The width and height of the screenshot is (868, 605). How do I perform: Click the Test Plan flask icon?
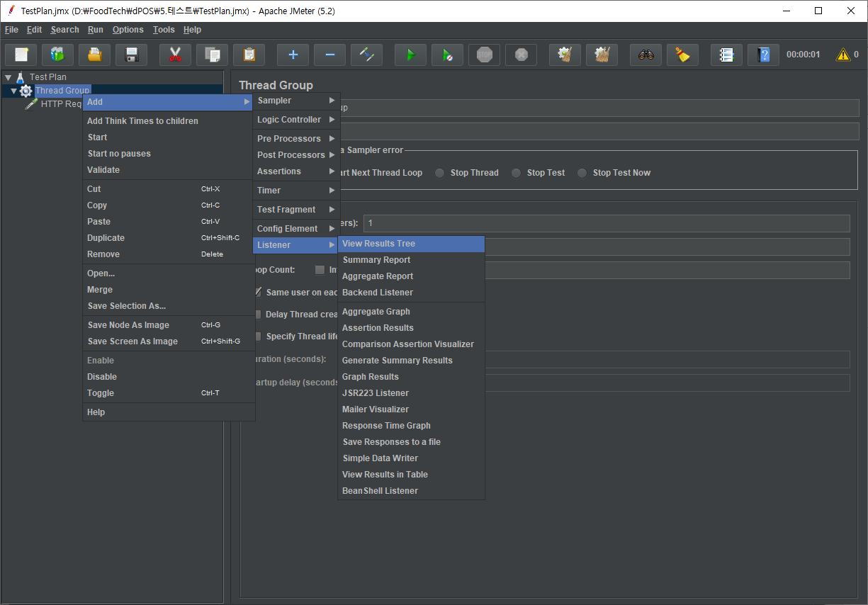tap(21, 77)
